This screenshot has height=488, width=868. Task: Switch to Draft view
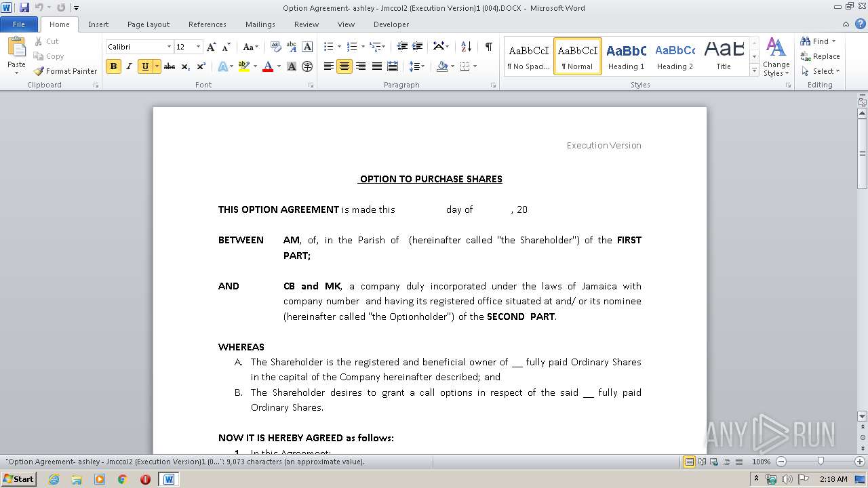click(738, 462)
